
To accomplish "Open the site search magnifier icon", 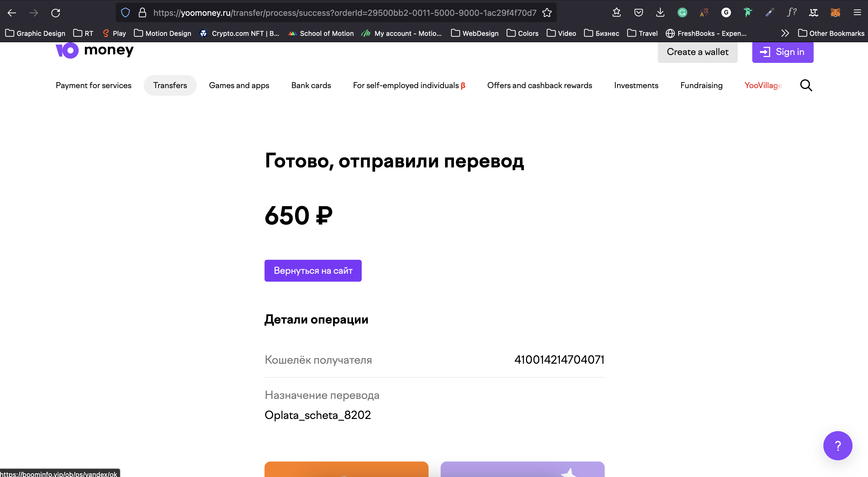I will [806, 85].
